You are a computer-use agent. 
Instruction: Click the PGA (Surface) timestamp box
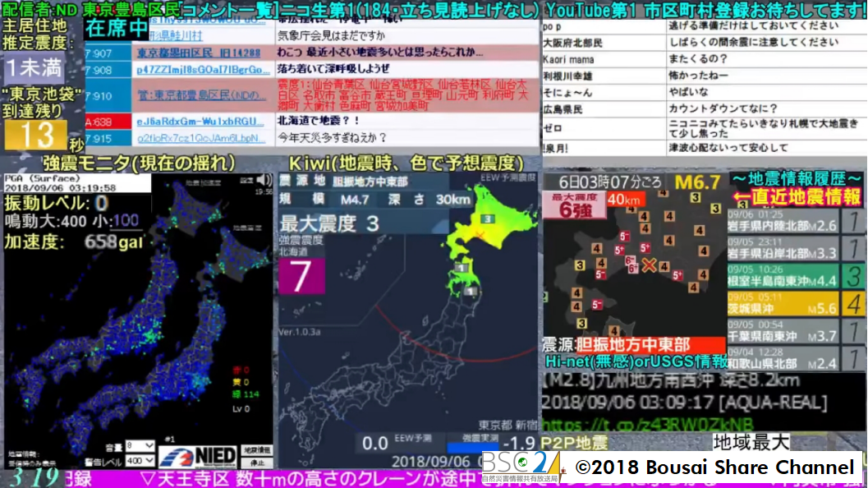click(x=77, y=182)
